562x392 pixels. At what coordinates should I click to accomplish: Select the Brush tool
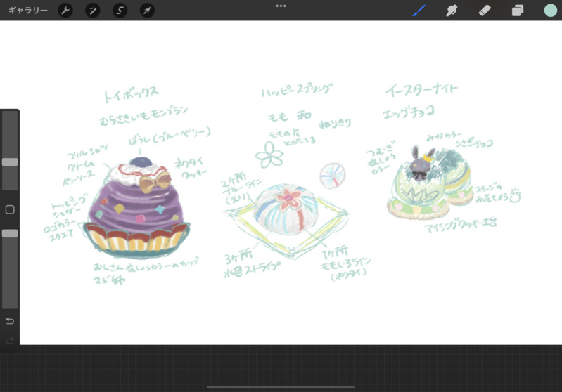point(419,11)
